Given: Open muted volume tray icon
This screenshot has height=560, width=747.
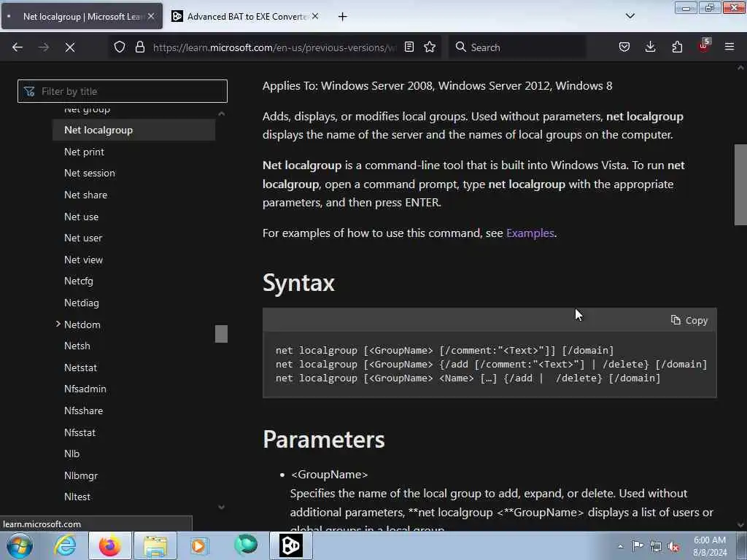Looking at the screenshot, I should click(673, 546).
